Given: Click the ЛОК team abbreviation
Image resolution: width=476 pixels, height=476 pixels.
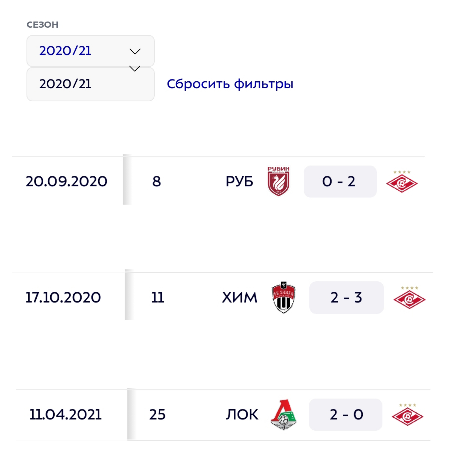Looking at the screenshot, I should coord(242,414).
